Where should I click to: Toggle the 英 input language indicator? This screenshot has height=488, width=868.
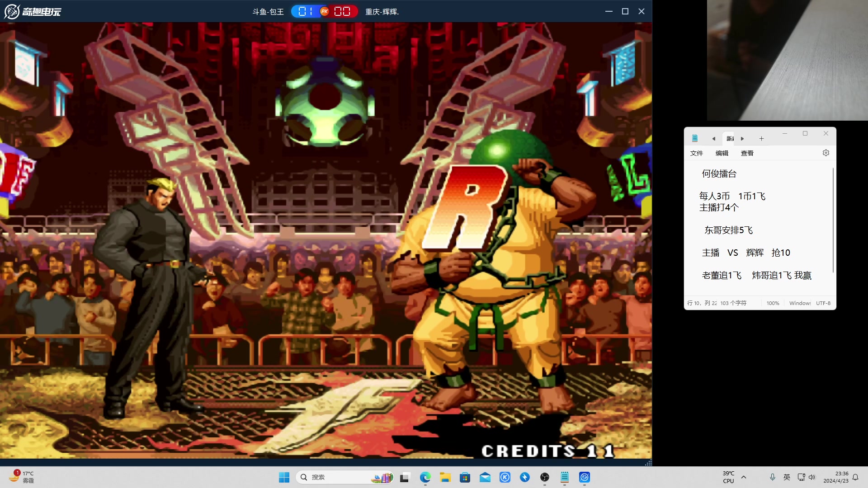(x=787, y=477)
